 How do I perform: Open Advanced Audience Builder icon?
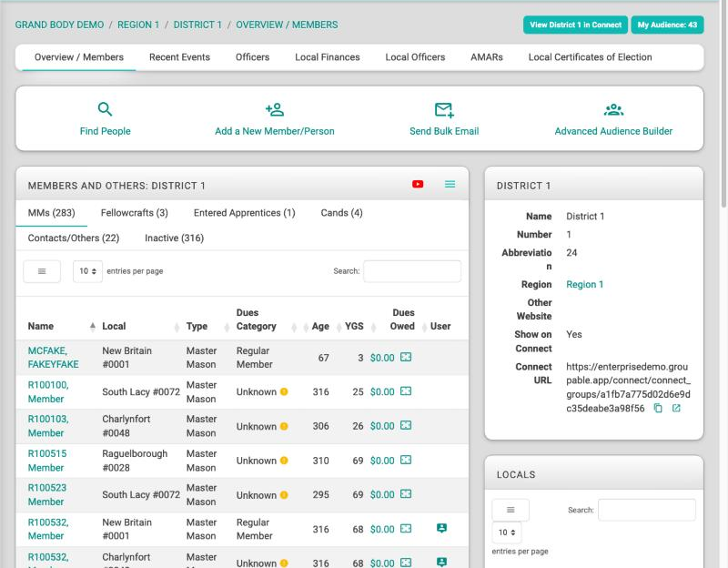pyautogui.click(x=613, y=109)
